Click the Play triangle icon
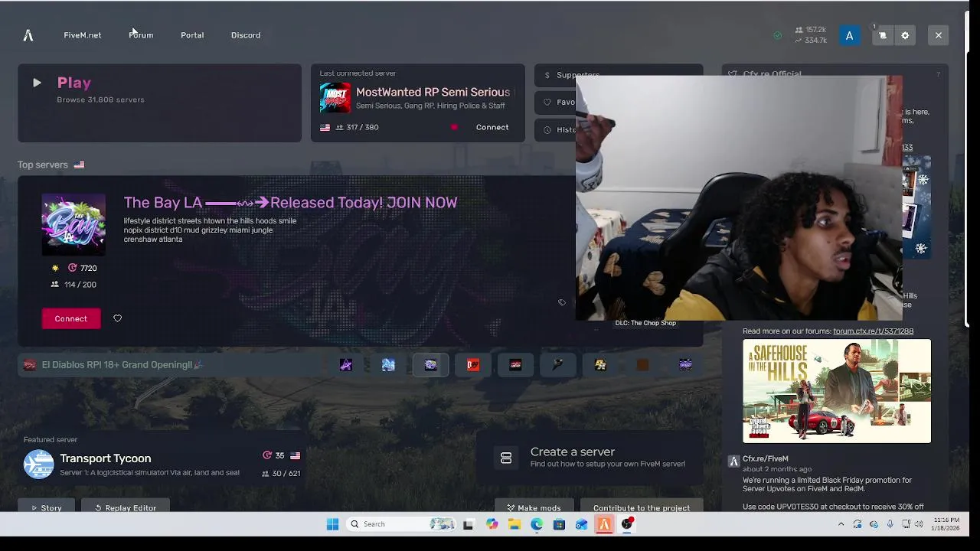The image size is (980, 551). [37, 83]
